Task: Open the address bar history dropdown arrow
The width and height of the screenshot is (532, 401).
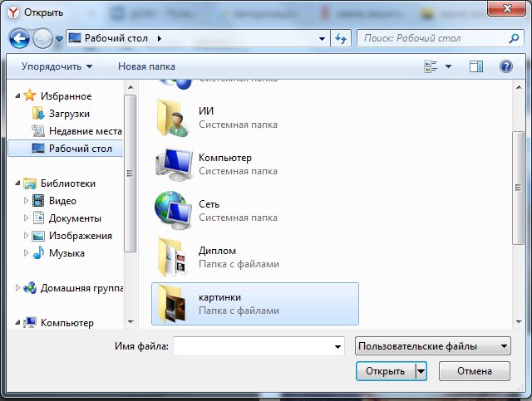Action: tap(322, 39)
